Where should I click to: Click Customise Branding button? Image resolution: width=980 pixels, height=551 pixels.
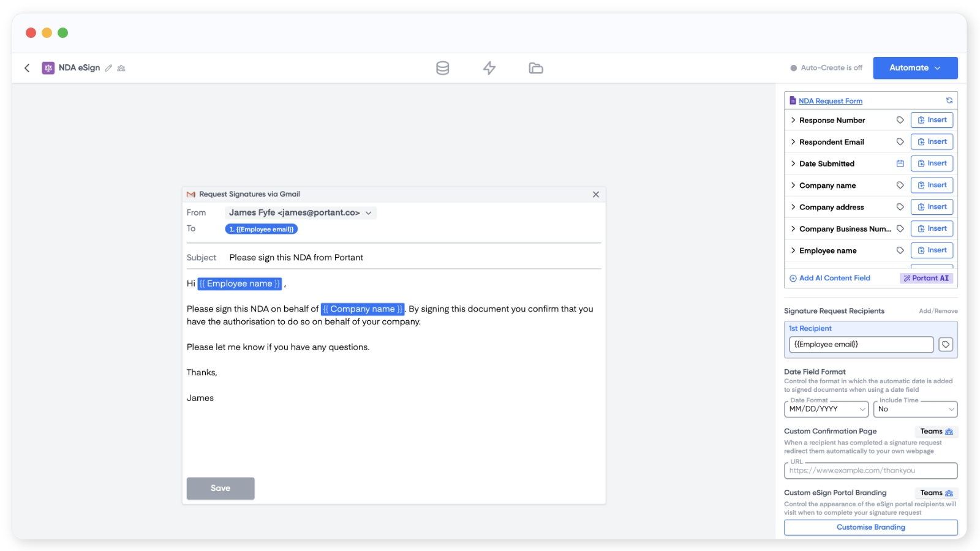pyautogui.click(x=870, y=527)
